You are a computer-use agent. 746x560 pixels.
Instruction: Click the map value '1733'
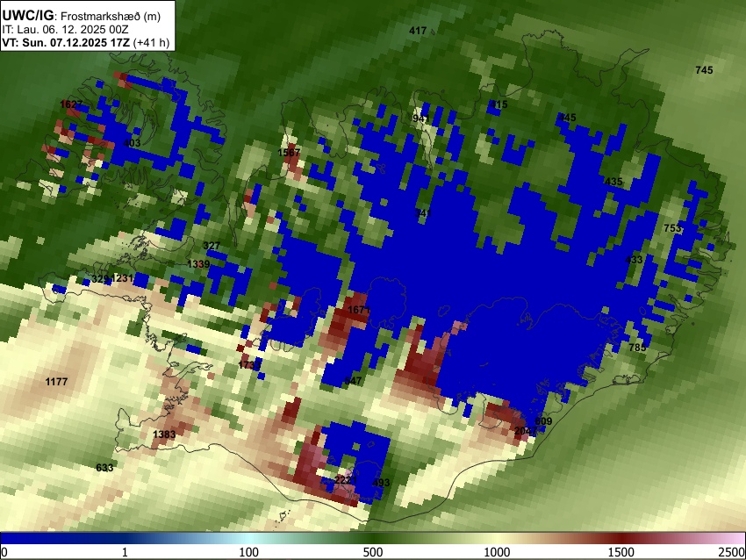click(249, 365)
